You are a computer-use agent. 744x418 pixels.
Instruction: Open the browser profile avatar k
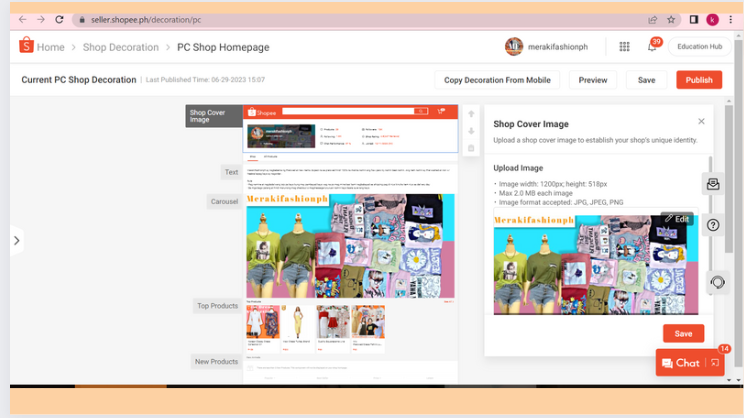pyautogui.click(x=712, y=19)
